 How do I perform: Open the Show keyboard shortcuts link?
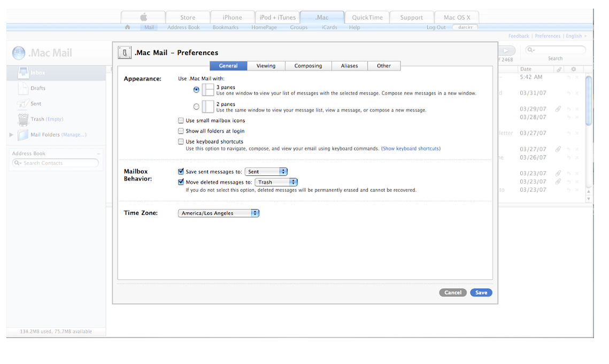(411, 149)
